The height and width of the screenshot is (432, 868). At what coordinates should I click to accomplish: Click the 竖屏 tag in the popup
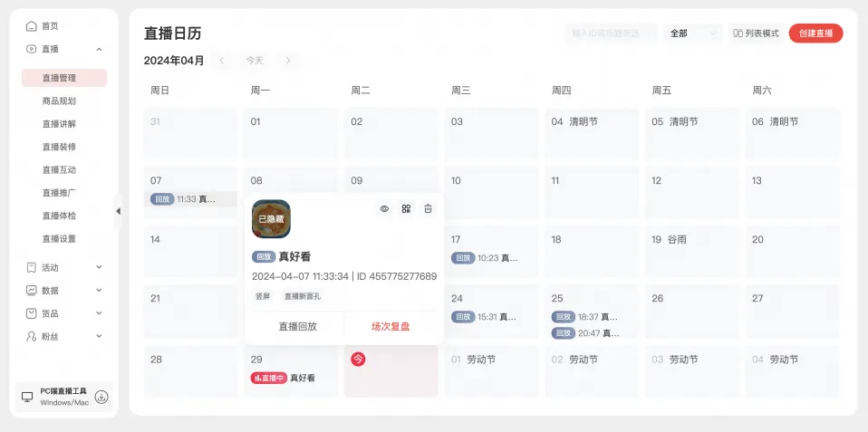click(263, 296)
